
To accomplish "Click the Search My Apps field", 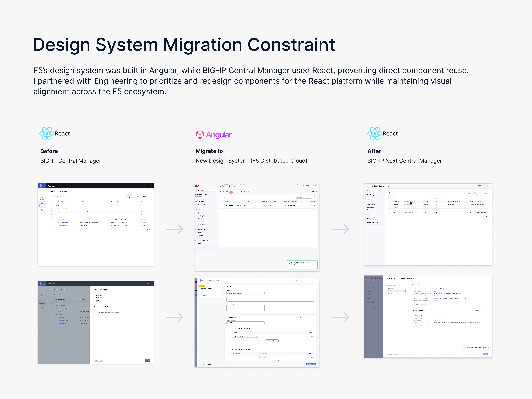I will coord(60,197).
